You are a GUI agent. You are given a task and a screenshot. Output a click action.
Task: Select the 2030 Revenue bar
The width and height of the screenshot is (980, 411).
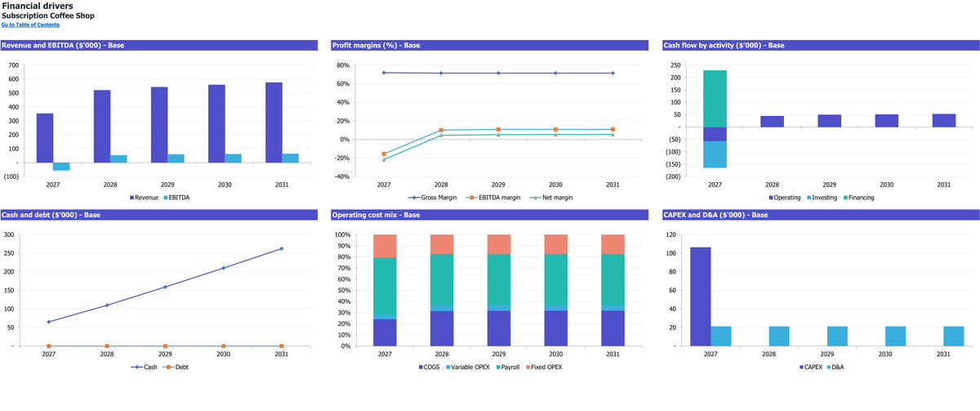(216, 123)
